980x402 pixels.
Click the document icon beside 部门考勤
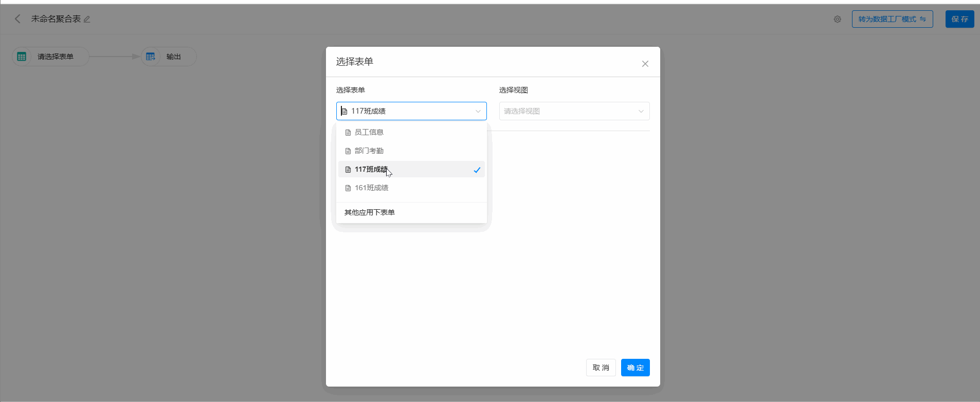coord(348,151)
